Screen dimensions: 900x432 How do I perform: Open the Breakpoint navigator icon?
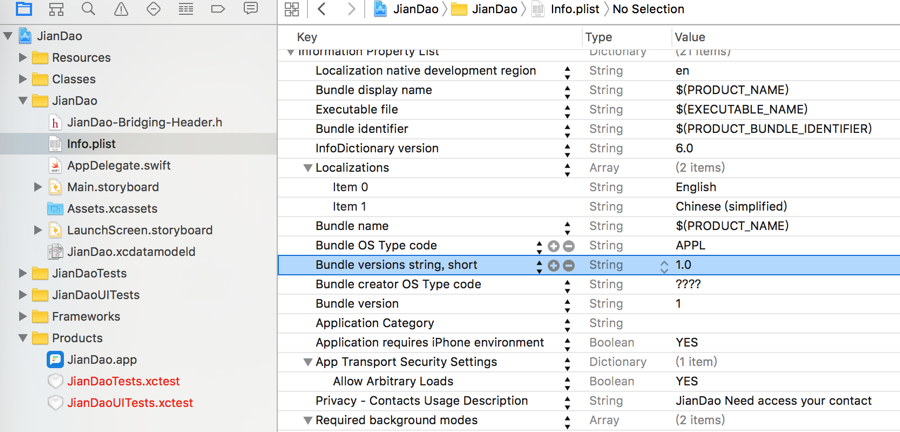(218, 9)
